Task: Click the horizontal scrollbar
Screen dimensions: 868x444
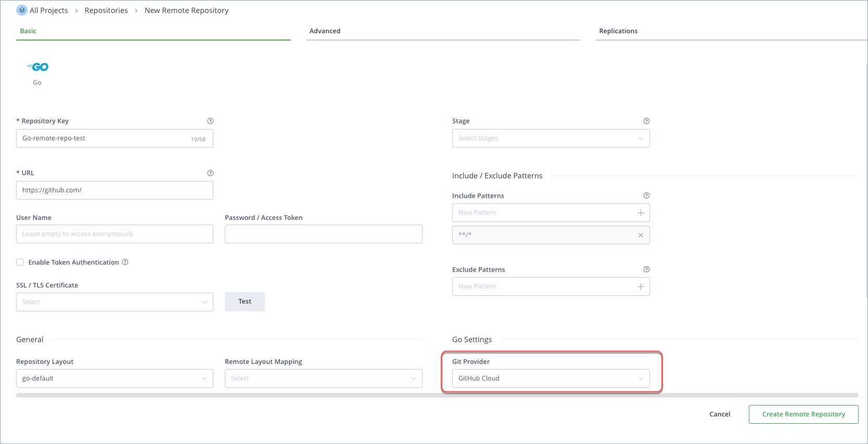Action: tap(437, 395)
